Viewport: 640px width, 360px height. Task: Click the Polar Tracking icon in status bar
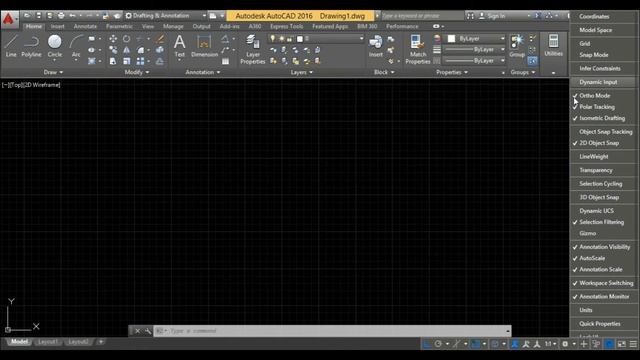438,344
